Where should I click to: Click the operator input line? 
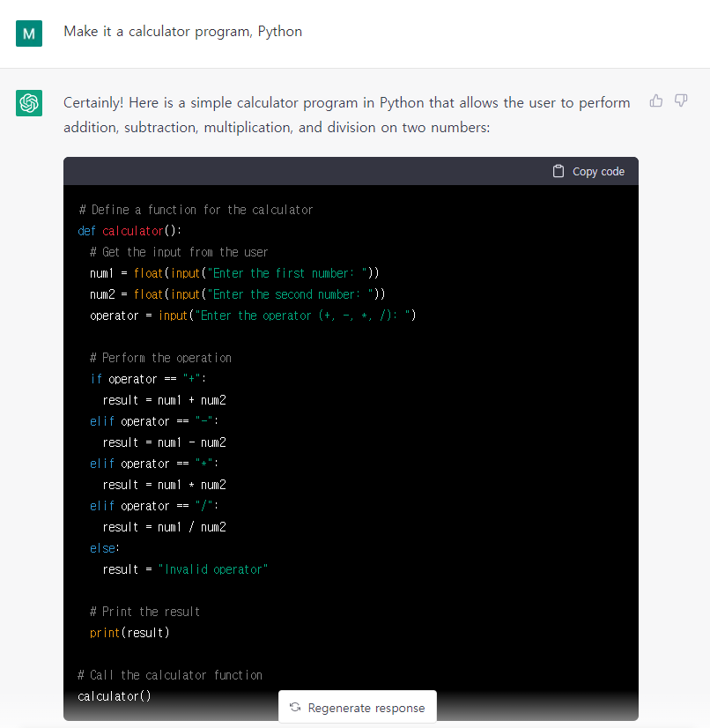coord(253,316)
